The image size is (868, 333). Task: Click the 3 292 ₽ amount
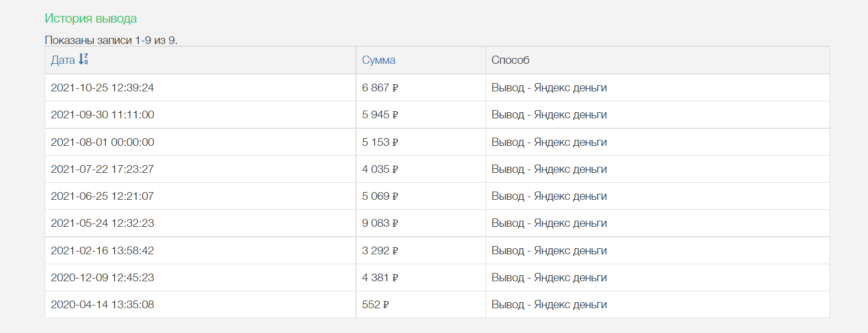point(380,250)
